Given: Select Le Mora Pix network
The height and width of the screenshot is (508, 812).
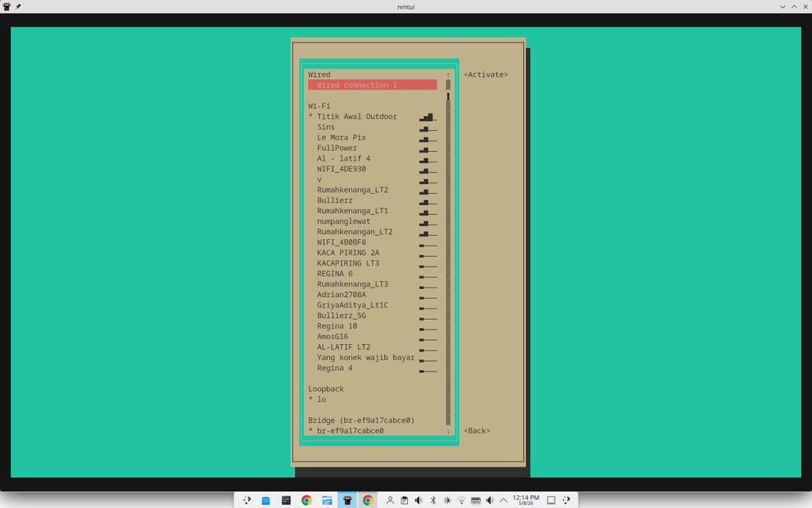Looking at the screenshot, I should tap(372, 137).
